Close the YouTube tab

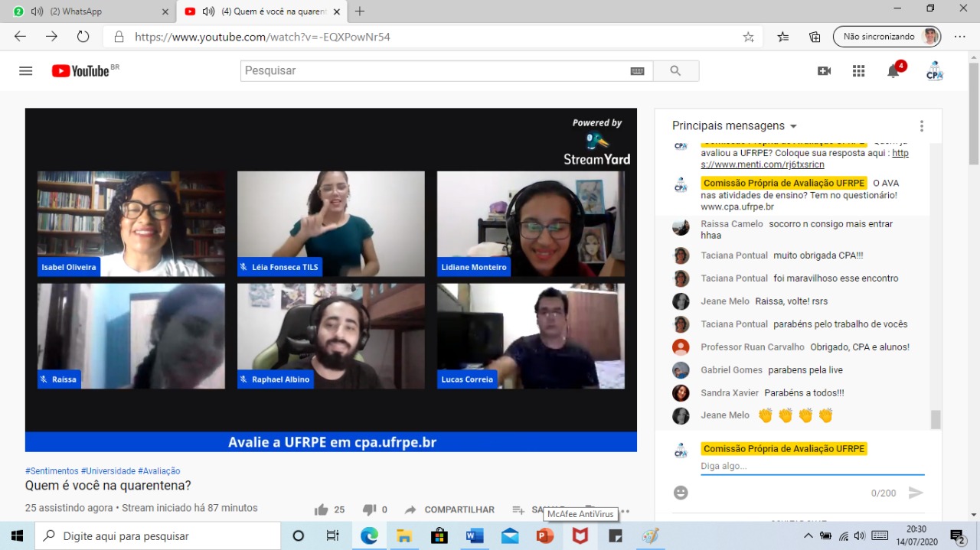pyautogui.click(x=337, y=11)
